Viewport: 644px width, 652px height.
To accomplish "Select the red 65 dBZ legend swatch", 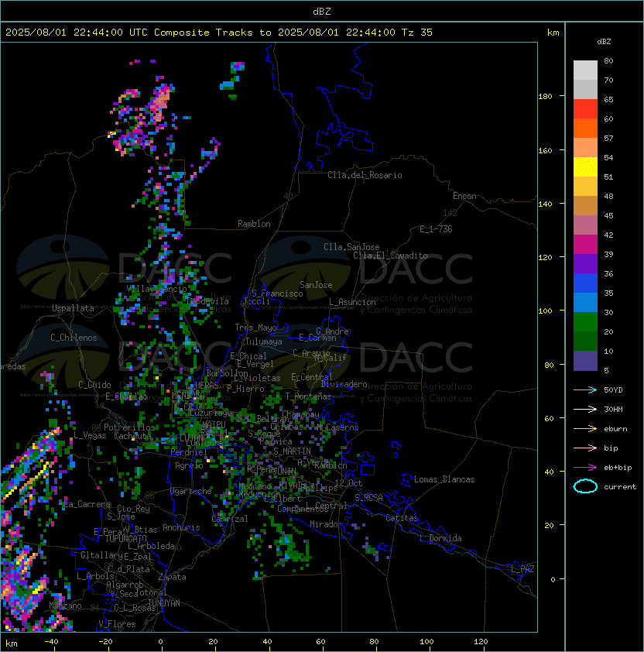I will (x=585, y=108).
